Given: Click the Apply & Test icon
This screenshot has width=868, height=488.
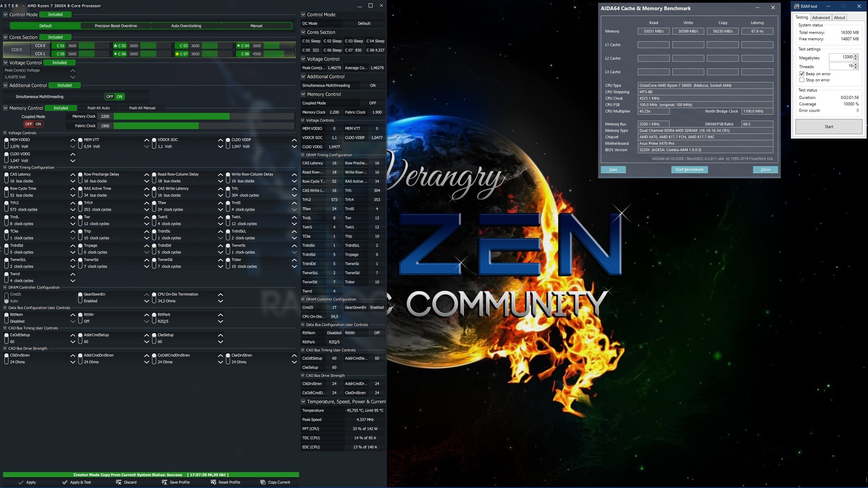Looking at the screenshot, I should point(65,482).
